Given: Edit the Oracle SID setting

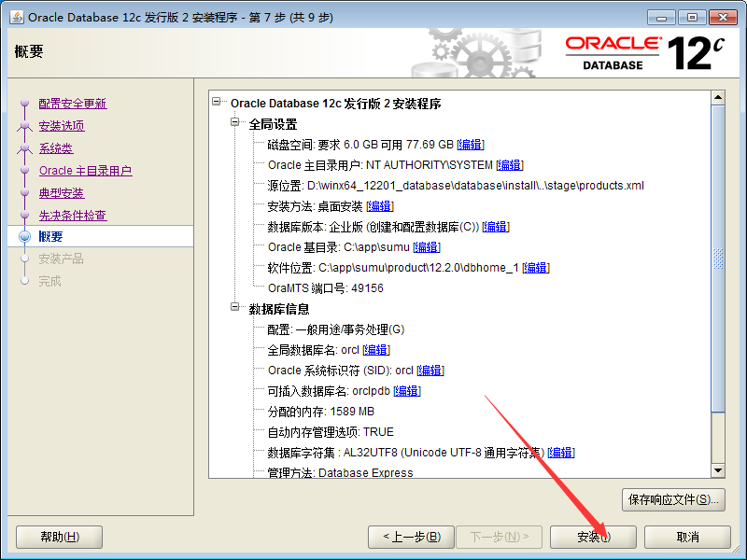Looking at the screenshot, I should (430, 371).
